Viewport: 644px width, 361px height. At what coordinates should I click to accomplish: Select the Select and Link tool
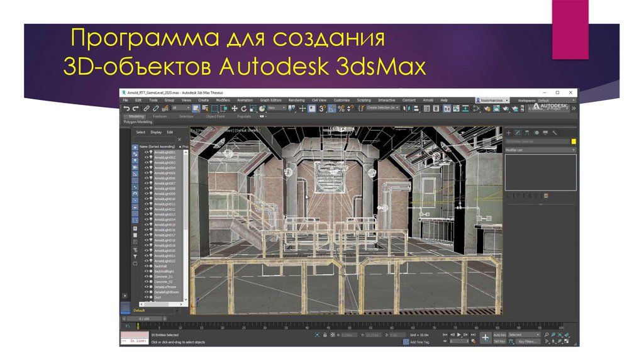146,108
